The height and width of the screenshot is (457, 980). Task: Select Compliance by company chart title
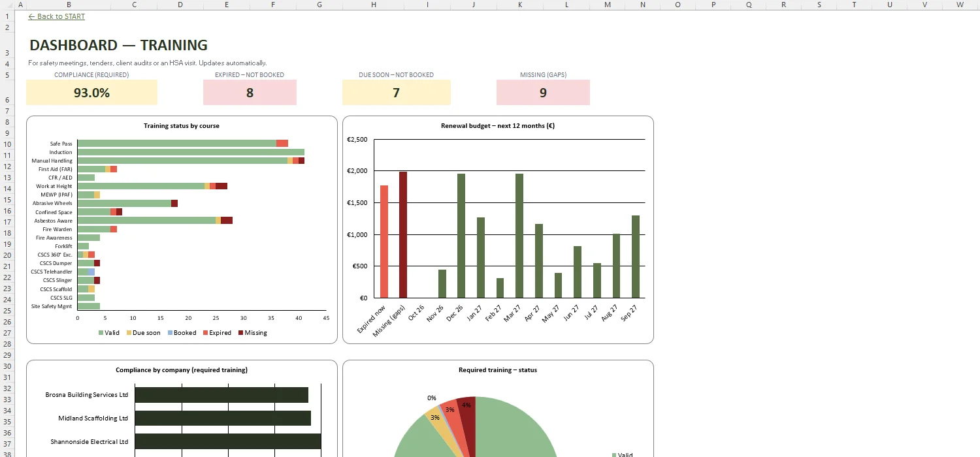tap(182, 370)
